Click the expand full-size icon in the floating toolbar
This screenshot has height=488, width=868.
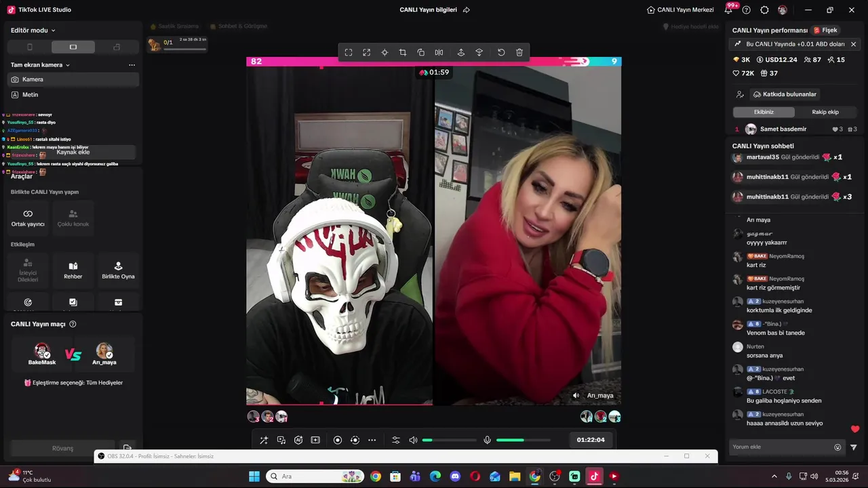pyautogui.click(x=366, y=52)
